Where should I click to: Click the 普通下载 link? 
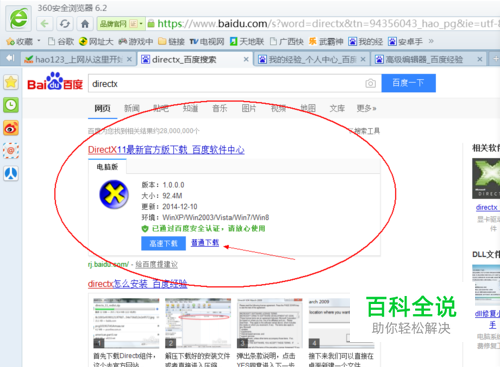click(205, 243)
